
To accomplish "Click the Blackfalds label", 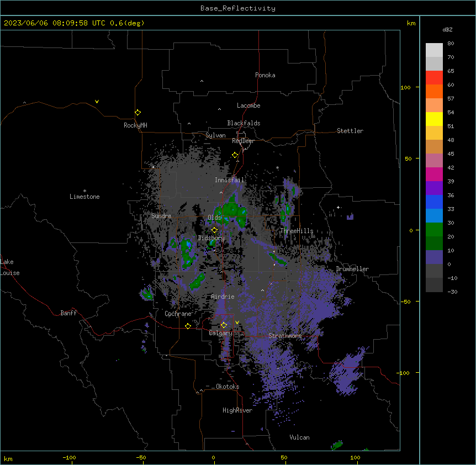I will pos(244,123).
